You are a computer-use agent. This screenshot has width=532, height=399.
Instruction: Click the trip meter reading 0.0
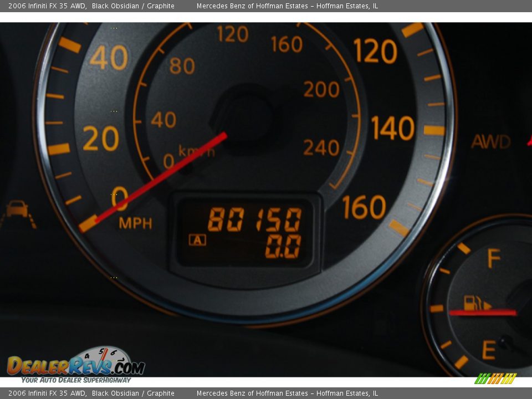point(283,246)
